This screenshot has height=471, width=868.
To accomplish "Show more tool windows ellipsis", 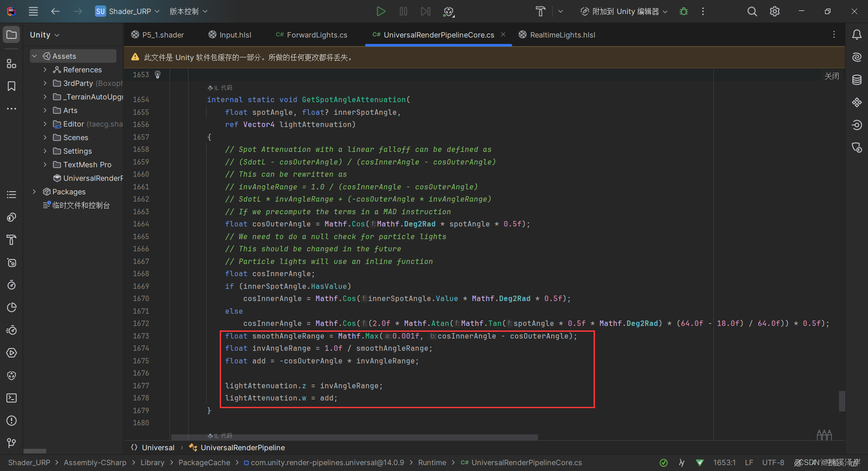I will click(12, 109).
